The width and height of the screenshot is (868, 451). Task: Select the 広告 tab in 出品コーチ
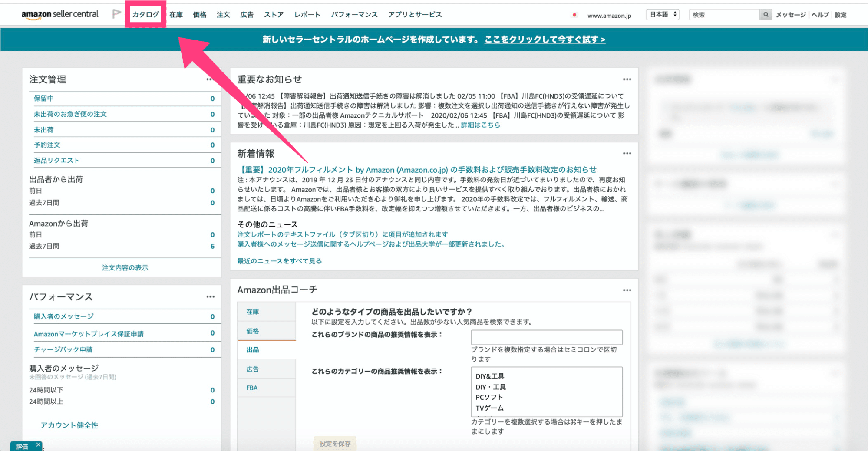click(267, 369)
